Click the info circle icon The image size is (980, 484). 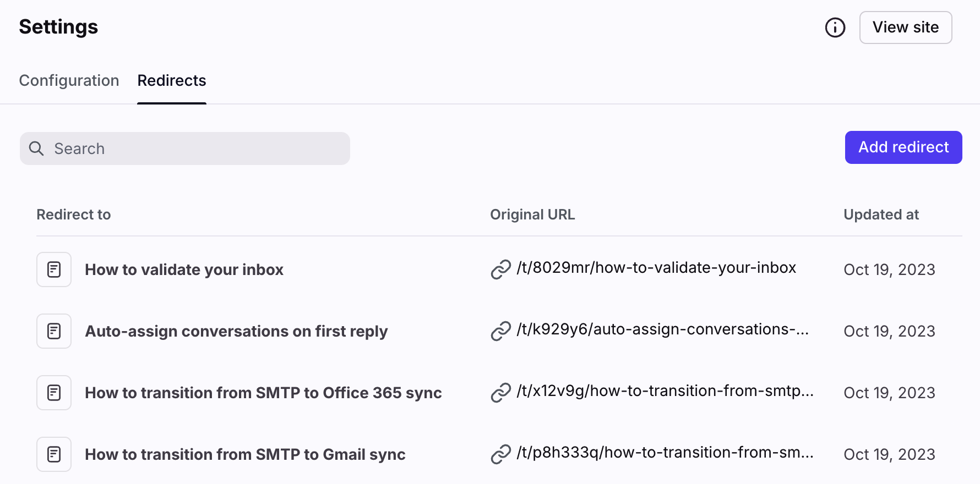pyautogui.click(x=835, y=28)
